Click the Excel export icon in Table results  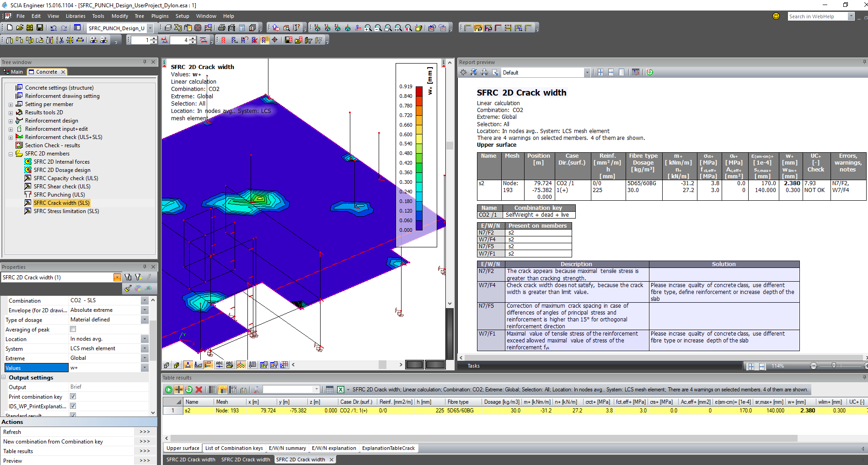[341, 390]
